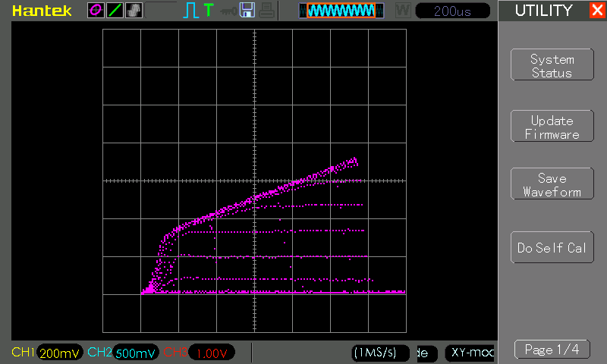Click the magenta ellipse XY display icon
The height and width of the screenshot is (364, 607).
coord(96,11)
